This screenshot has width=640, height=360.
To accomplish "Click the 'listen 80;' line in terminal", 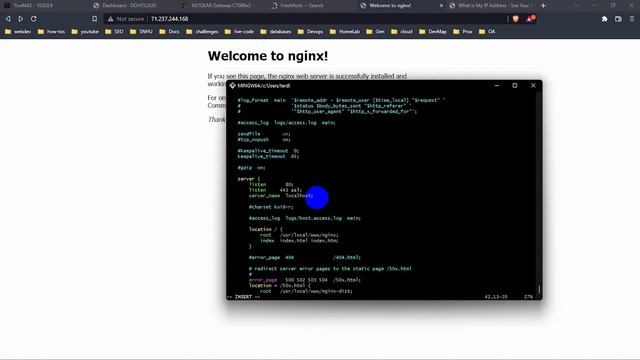I will tap(271, 184).
